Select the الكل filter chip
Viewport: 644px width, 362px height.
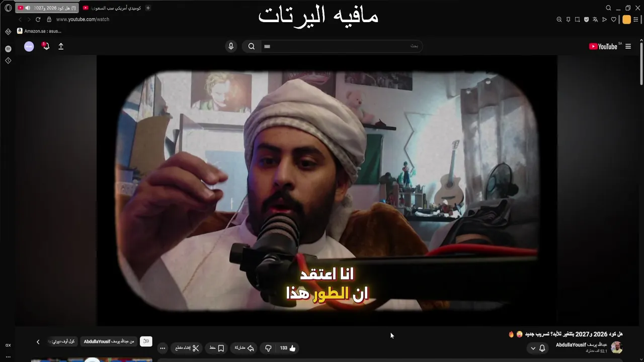[146, 341]
